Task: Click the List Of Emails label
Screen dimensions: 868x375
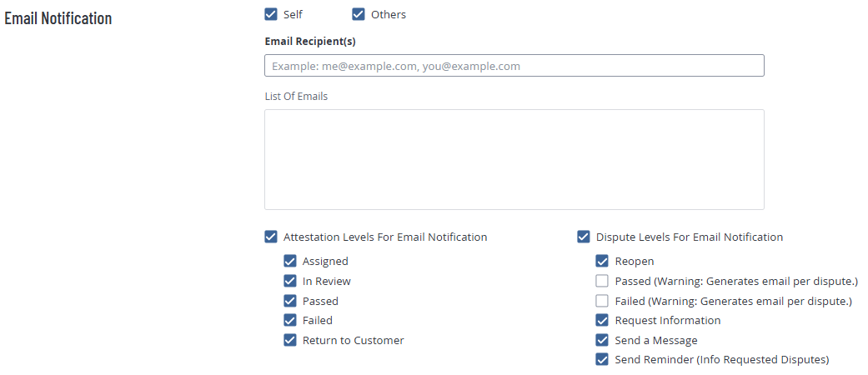Action: pos(296,96)
